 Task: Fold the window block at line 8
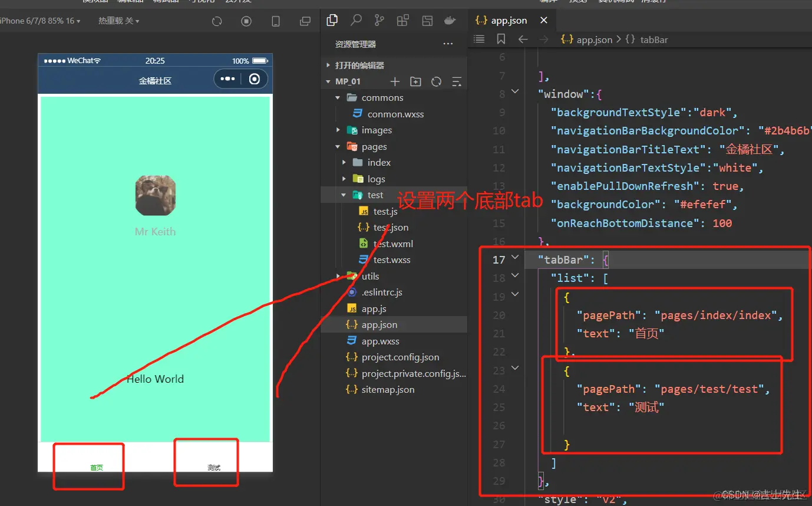coord(515,91)
